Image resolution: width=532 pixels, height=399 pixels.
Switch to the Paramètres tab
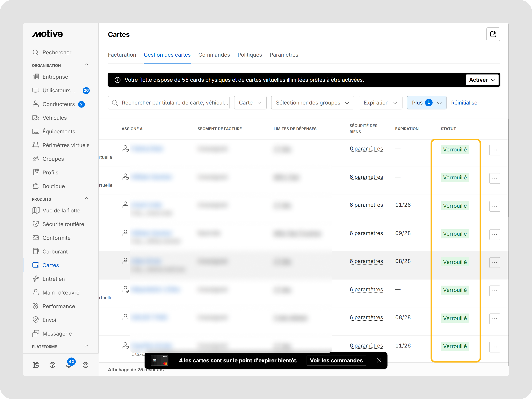point(284,55)
